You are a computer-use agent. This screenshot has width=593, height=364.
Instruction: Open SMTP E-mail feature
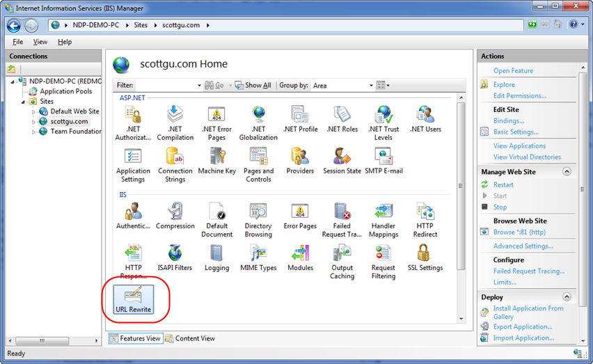tap(384, 161)
